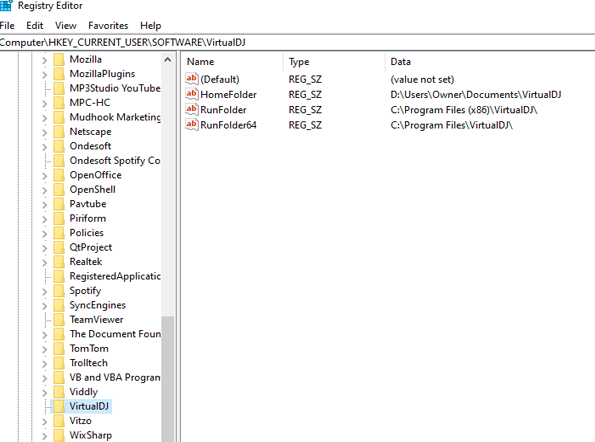Click the HomeFolder string value icon
The width and height of the screenshot is (595, 442).
pos(192,94)
